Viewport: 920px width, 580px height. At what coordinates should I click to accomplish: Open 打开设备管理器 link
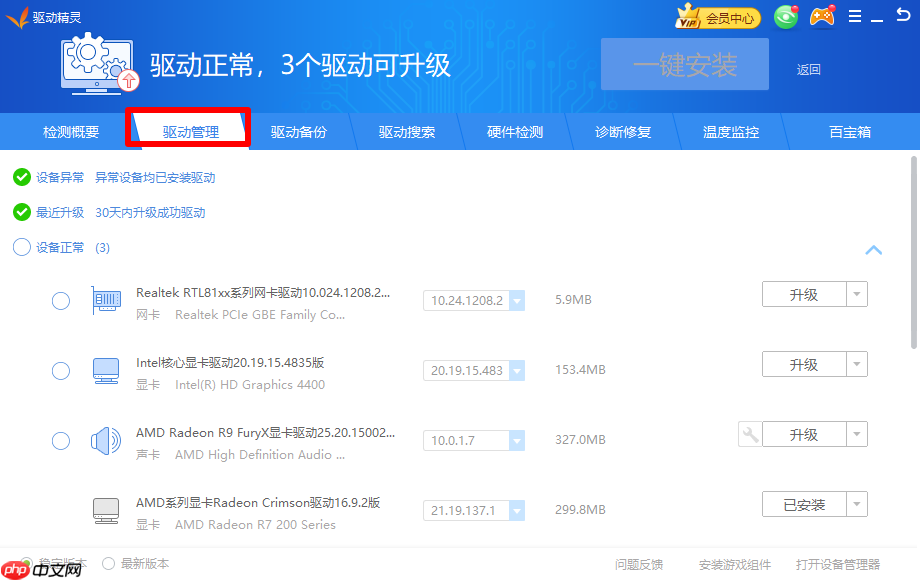click(x=841, y=563)
